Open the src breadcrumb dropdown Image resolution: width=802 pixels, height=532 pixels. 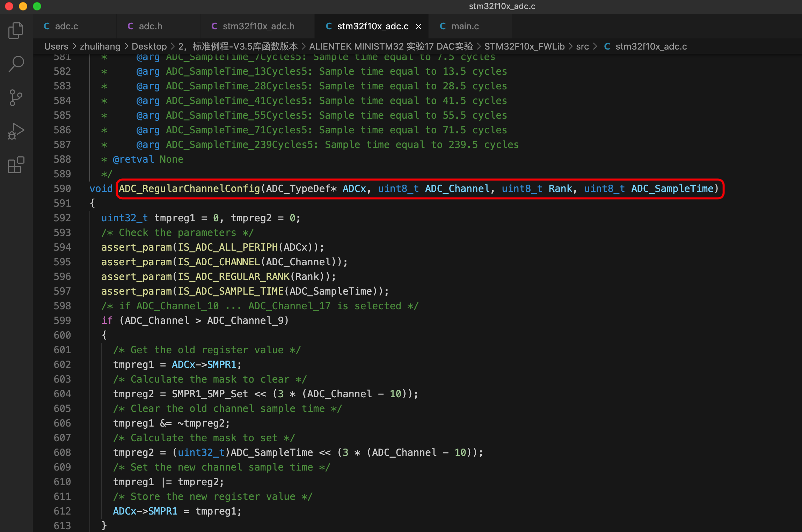582,46
